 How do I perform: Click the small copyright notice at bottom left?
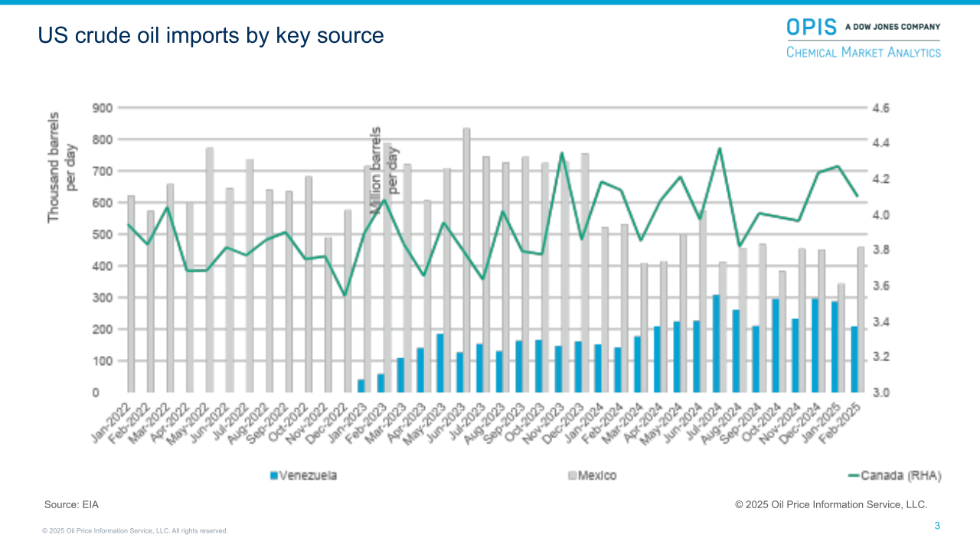point(135,530)
